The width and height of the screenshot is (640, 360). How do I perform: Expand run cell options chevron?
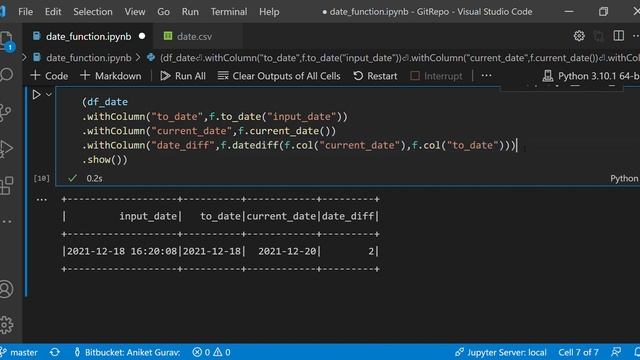pyautogui.click(x=49, y=95)
